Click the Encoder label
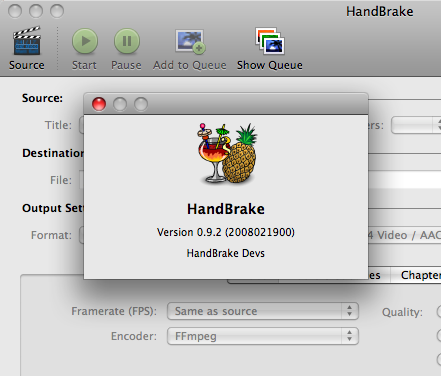This screenshot has height=376, width=441. (x=134, y=336)
